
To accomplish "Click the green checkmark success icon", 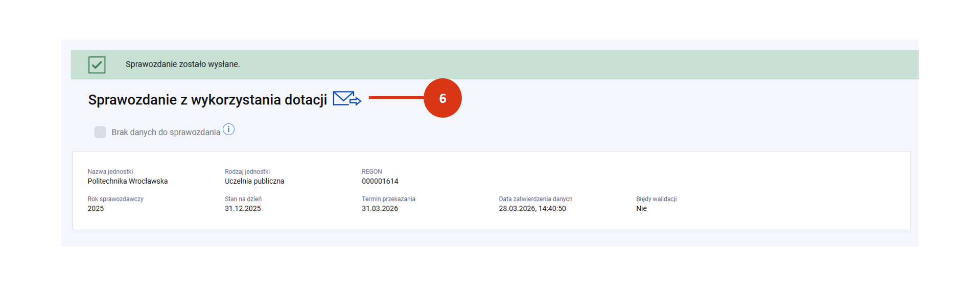I will tap(97, 65).
